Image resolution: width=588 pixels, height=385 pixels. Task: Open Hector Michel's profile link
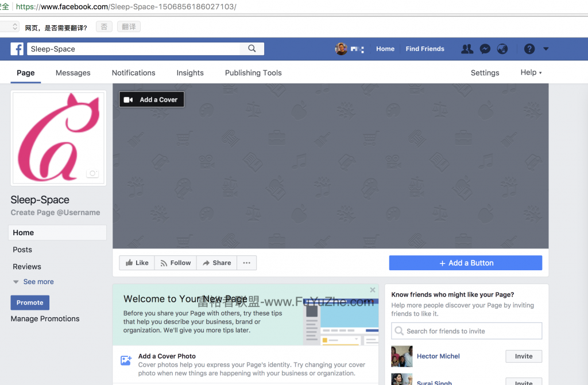click(438, 356)
